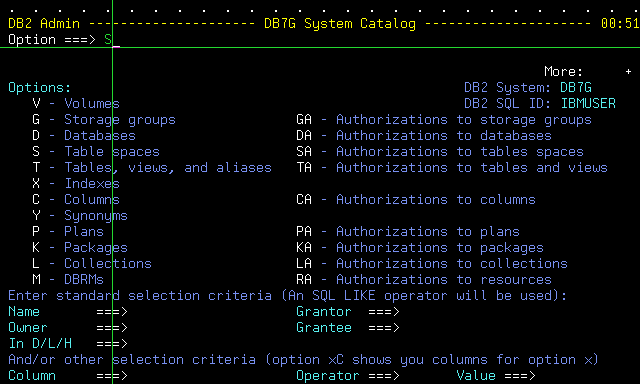
Task: Select the 'M - DBRMs' option
Action: [x=68, y=280]
